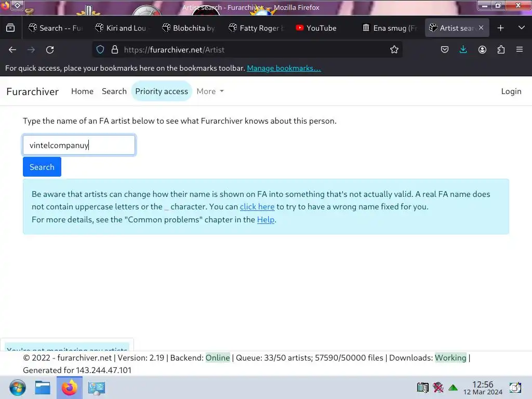532x399 pixels.
Task: Open the Extensions puzzle icon
Action: click(501, 50)
